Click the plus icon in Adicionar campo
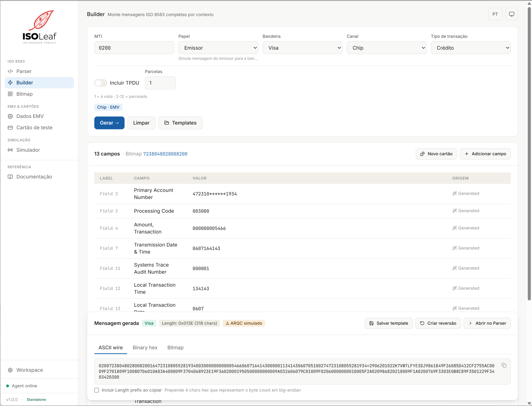 [x=467, y=154]
